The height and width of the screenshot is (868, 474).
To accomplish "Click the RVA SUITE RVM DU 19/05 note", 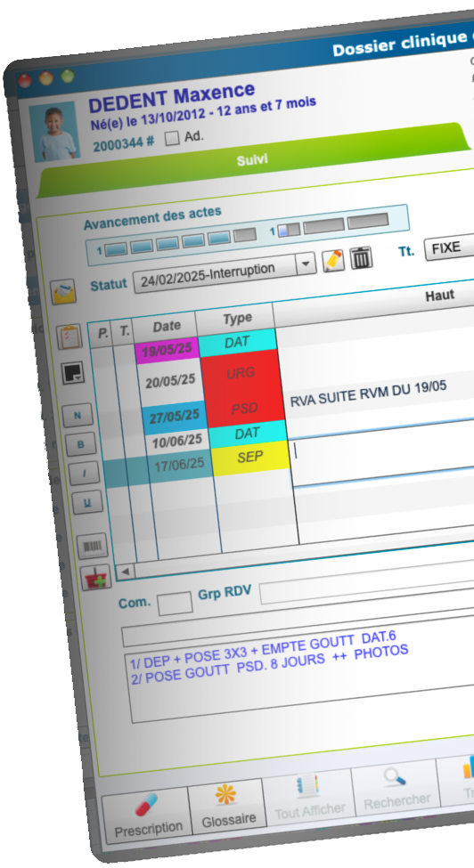I will (x=368, y=393).
